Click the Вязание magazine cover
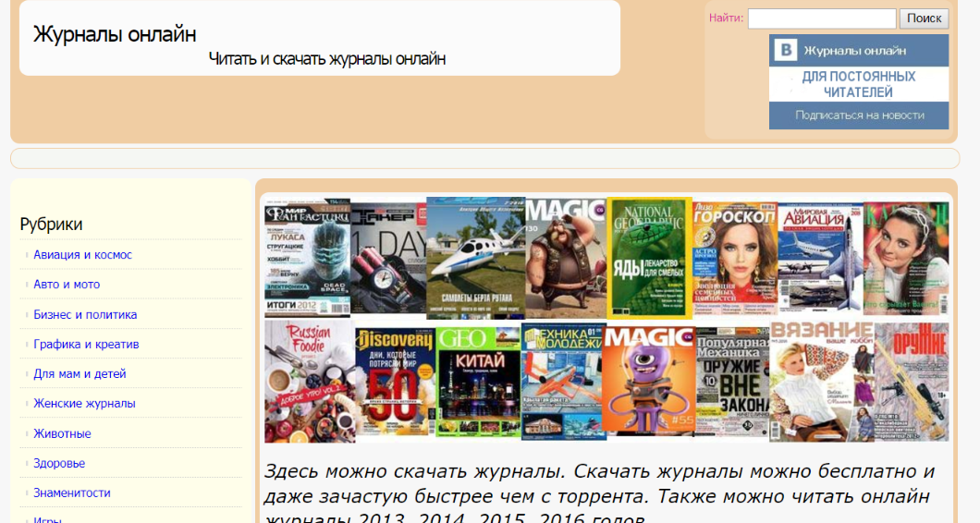This screenshot has width=980, height=523. click(x=822, y=382)
